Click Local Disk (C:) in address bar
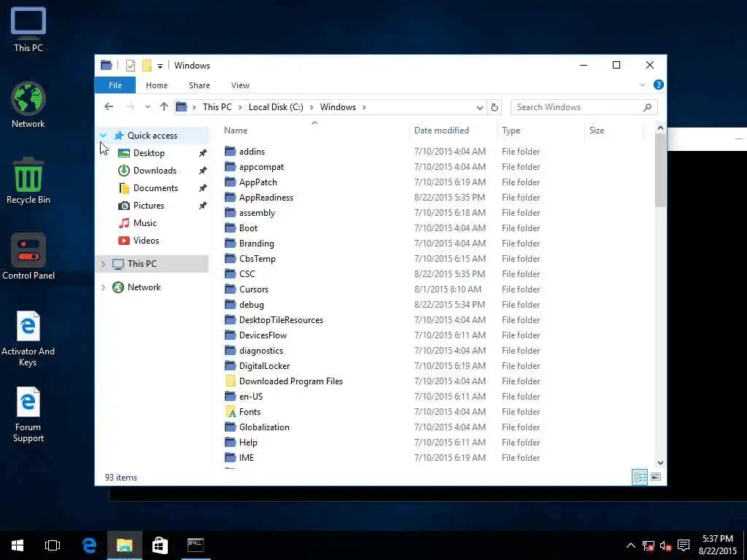Viewport: 747px width, 560px height. coord(276,107)
